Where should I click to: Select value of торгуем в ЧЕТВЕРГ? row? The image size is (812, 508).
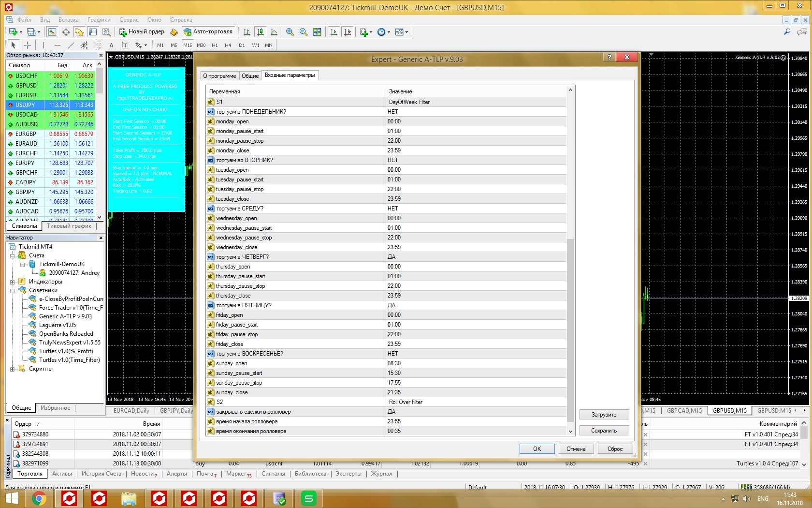click(x=476, y=257)
